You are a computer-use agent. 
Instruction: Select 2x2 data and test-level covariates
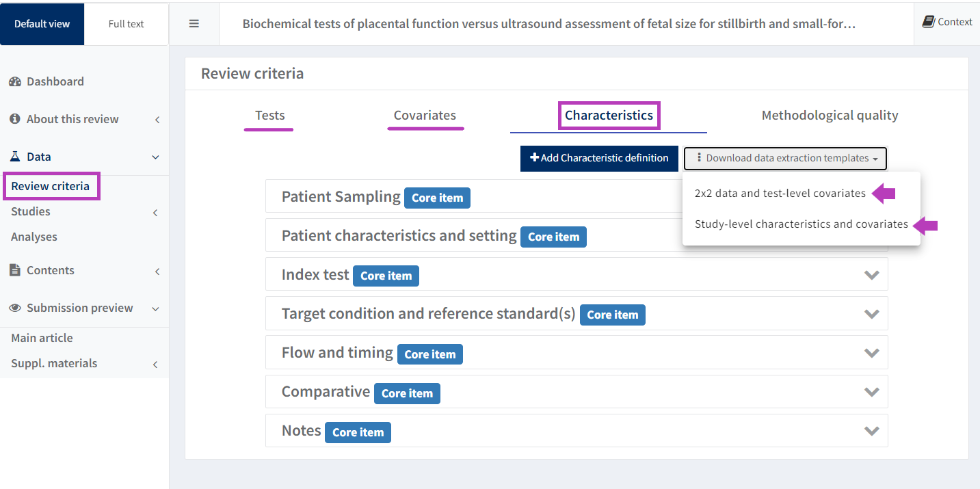pyautogui.click(x=780, y=194)
